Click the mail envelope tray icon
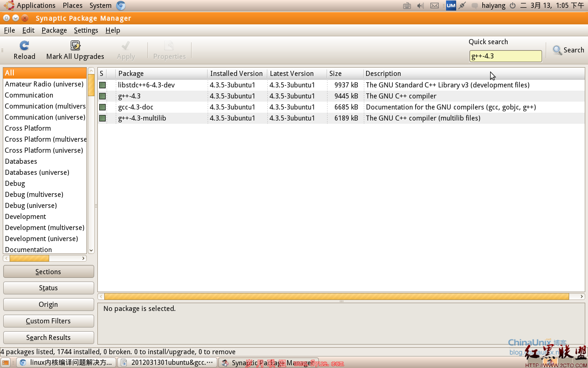 pyautogui.click(x=435, y=6)
